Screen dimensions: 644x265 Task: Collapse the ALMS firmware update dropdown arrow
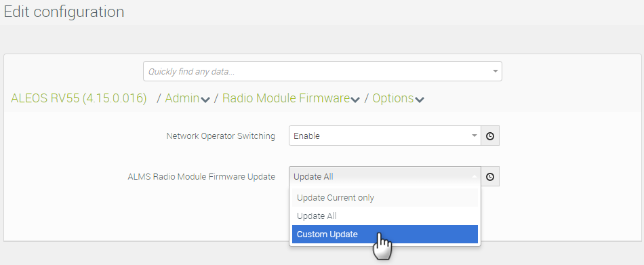[475, 177]
